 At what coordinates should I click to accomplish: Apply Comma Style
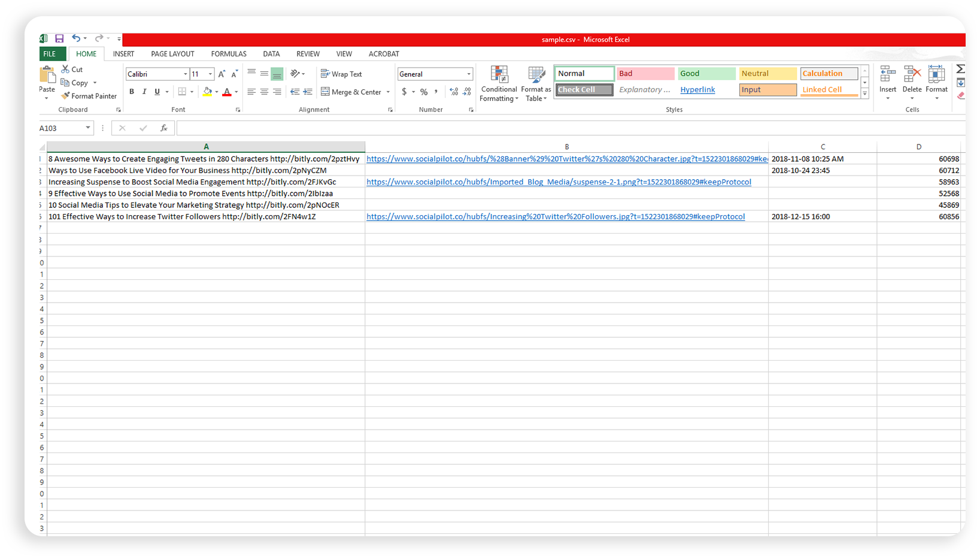[x=436, y=92]
